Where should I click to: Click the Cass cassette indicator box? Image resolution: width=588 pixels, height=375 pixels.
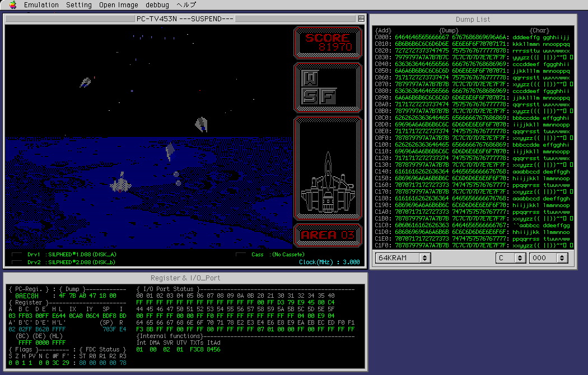[240, 254]
